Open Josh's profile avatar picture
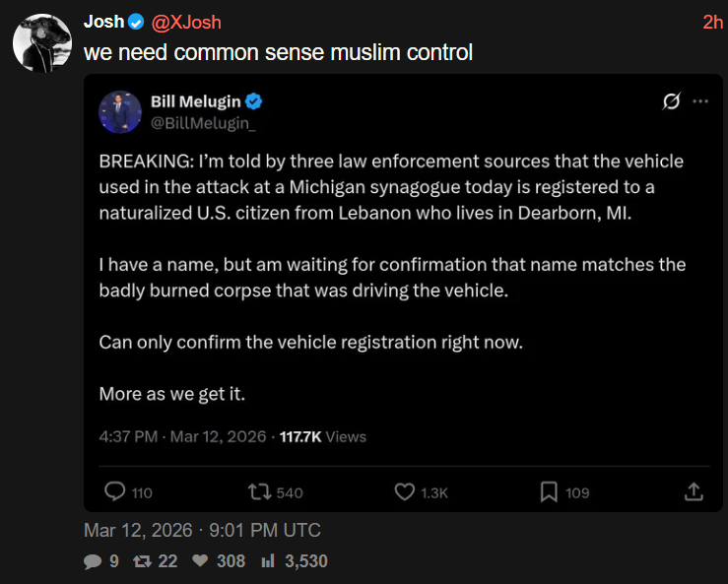Image resolution: width=728 pixels, height=584 pixels. click(x=42, y=42)
